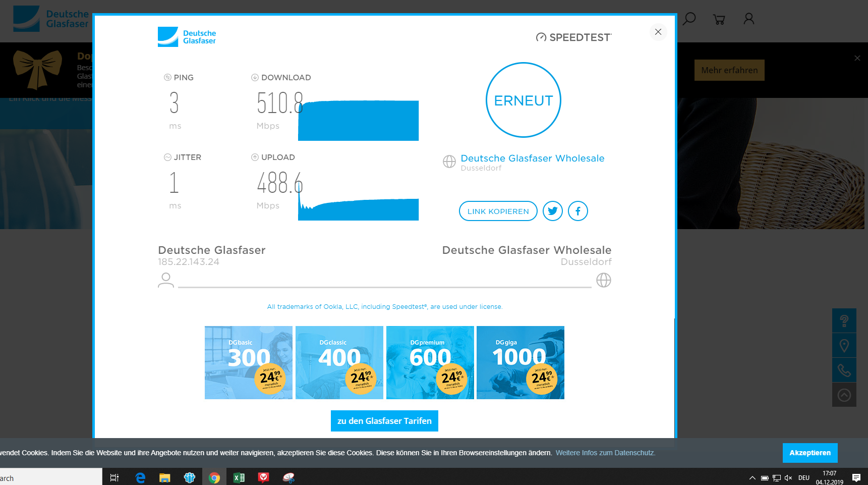Accept cookies with Akzeptieren button
The height and width of the screenshot is (485, 868).
pos(810,453)
